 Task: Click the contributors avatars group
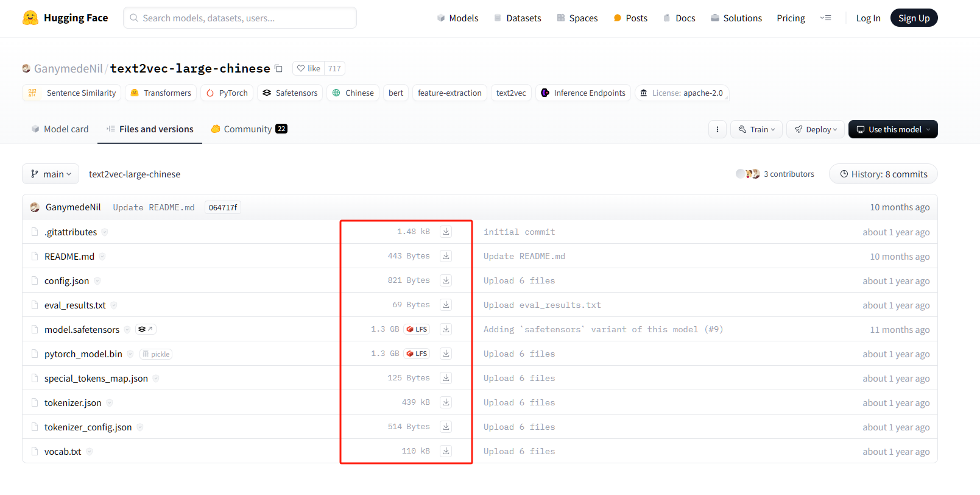point(748,174)
